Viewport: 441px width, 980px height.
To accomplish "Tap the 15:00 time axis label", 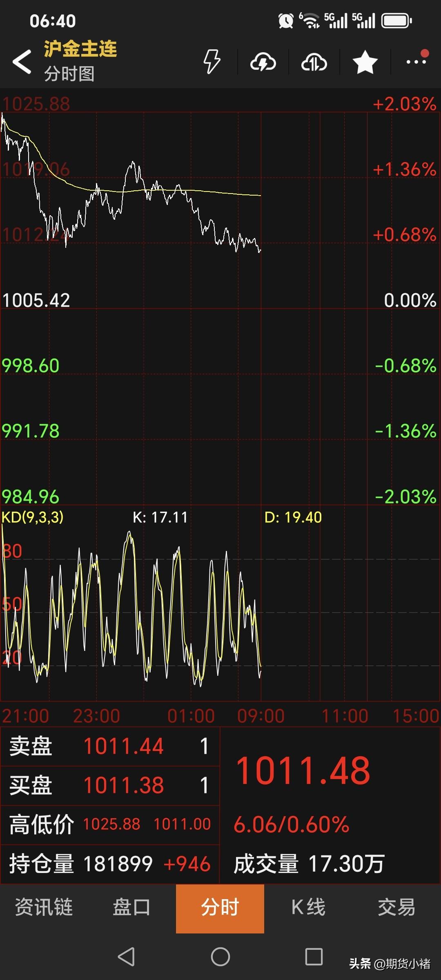I will (x=416, y=716).
